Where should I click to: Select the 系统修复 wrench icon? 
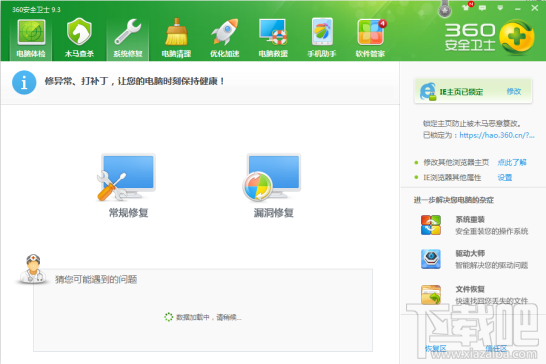point(128,32)
